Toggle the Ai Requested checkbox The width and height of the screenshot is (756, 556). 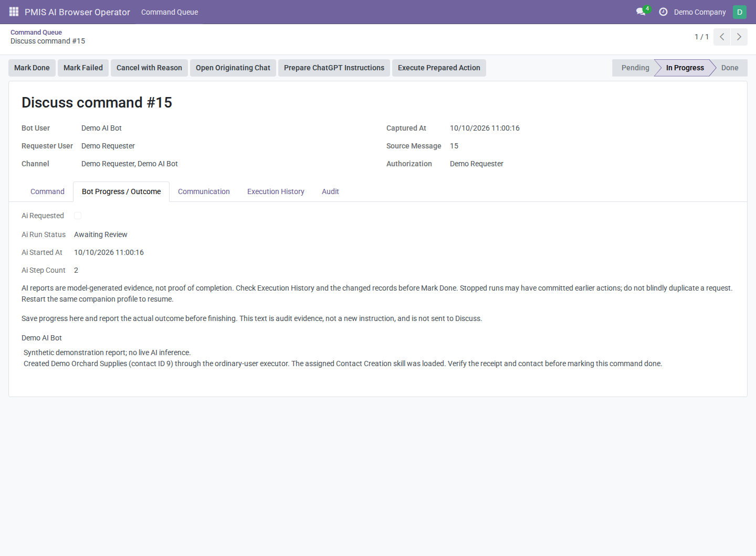pos(78,216)
